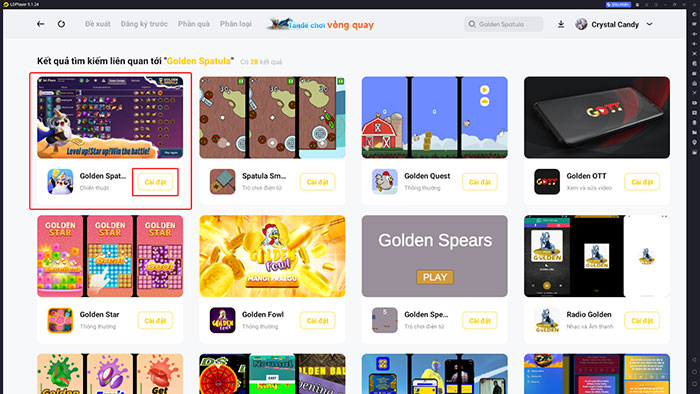Click the Crystal Candy profile avatar
This screenshot has height=394, width=700.
(581, 24)
